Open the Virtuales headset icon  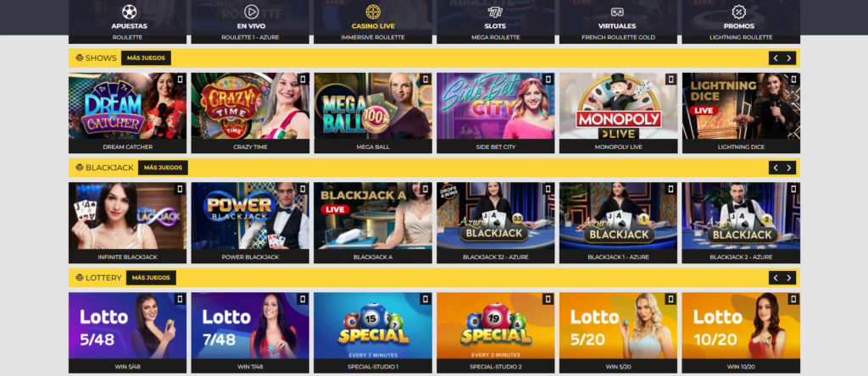click(x=617, y=12)
